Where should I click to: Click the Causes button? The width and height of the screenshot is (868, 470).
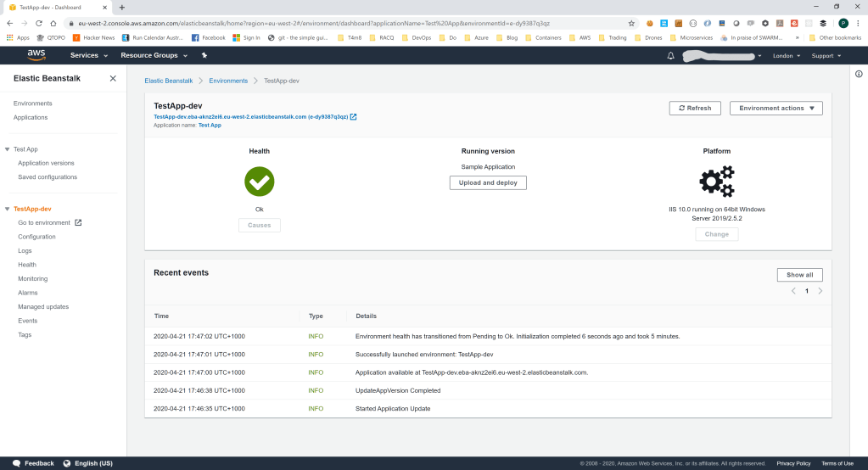(x=259, y=226)
